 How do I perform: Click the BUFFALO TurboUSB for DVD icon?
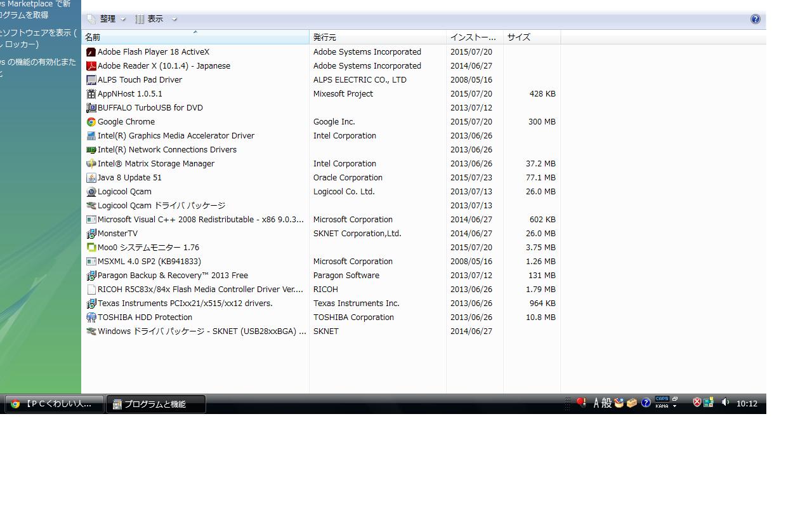click(91, 108)
